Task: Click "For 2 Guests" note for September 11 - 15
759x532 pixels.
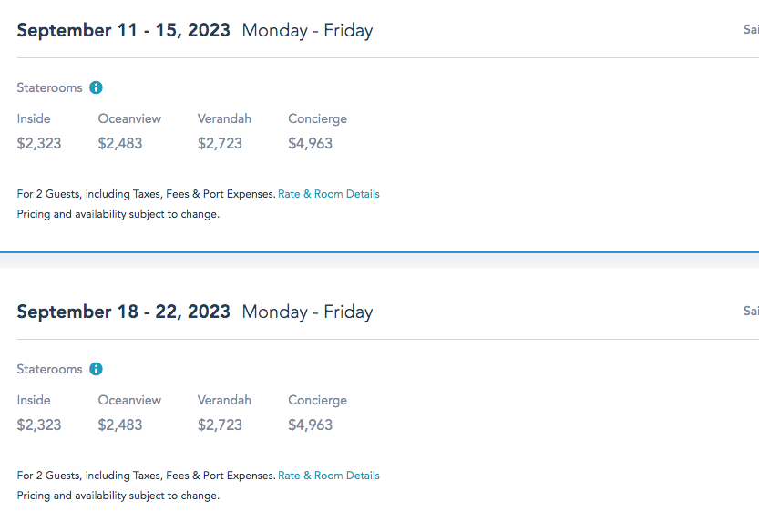Action: click(146, 194)
